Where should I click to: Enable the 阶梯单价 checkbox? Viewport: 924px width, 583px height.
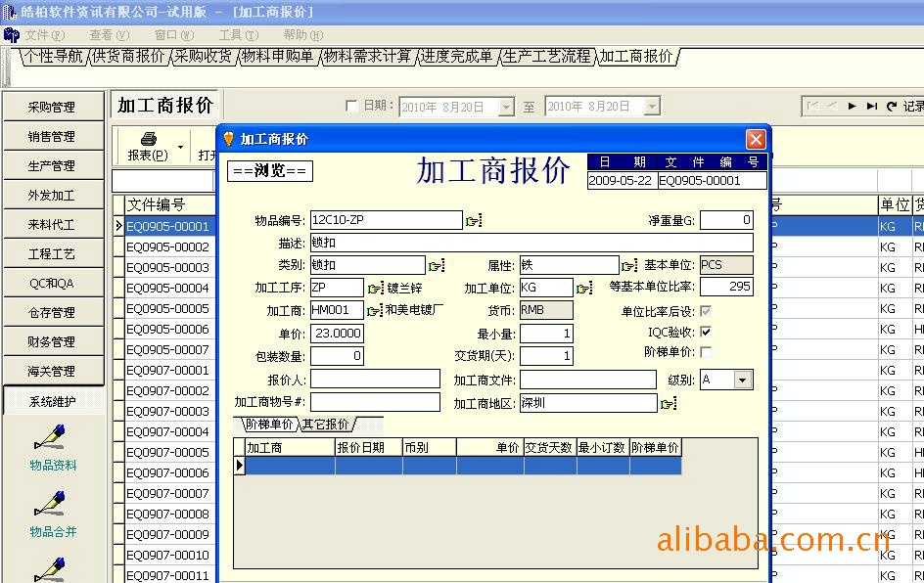706,352
